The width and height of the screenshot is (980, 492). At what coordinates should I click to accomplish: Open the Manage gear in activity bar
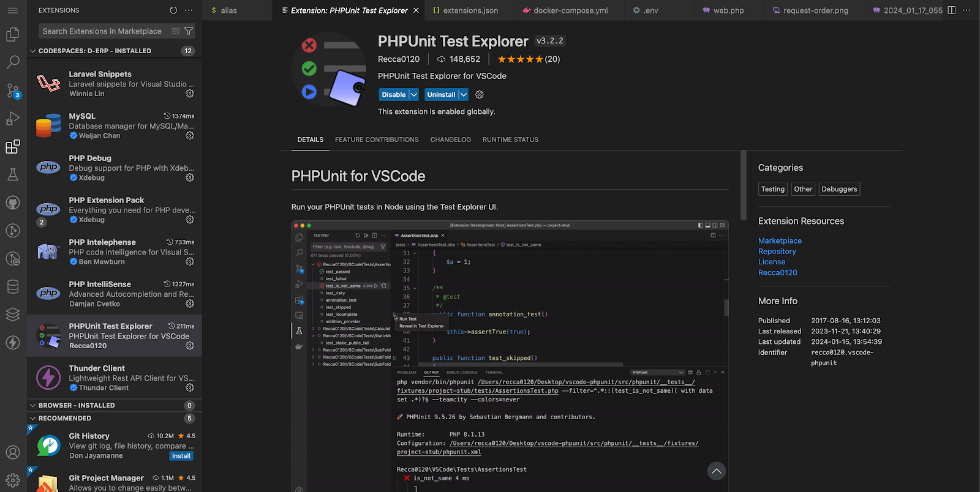point(13,480)
